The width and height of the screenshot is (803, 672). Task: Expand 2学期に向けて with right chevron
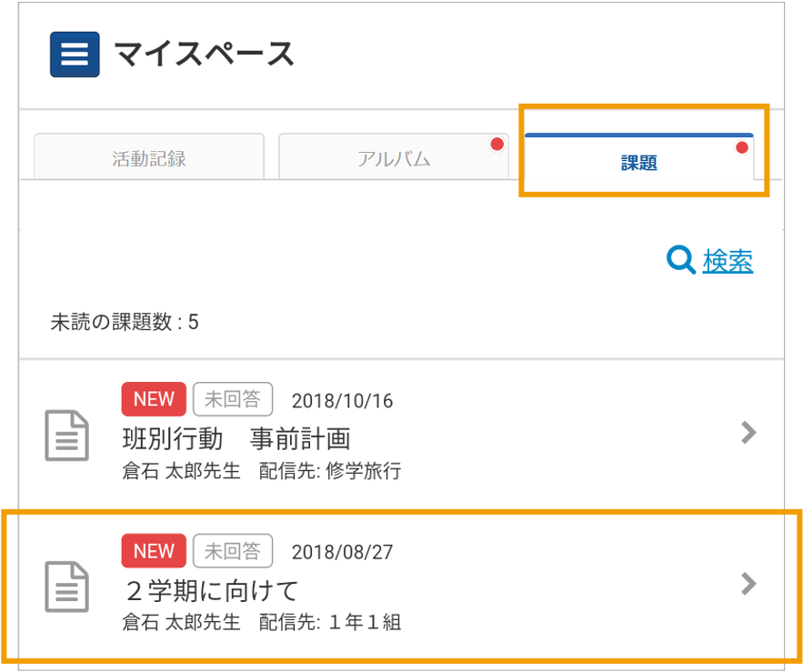[748, 584]
